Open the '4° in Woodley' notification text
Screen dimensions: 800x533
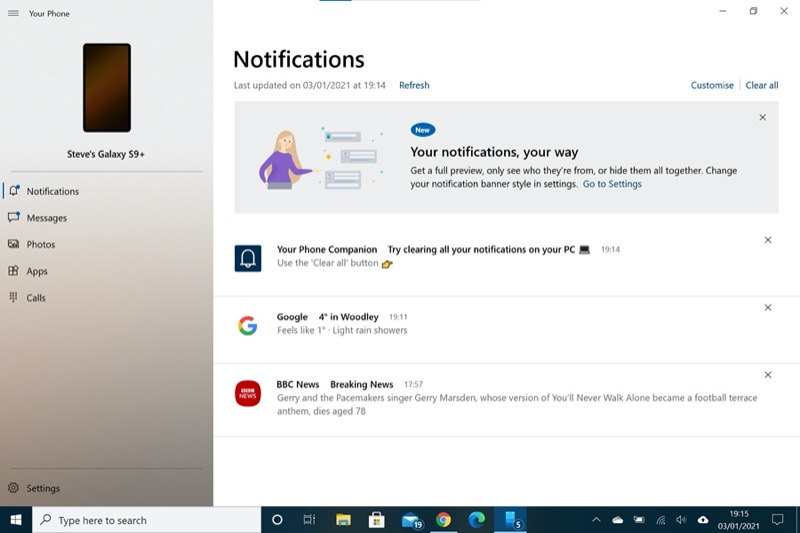(348, 317)
